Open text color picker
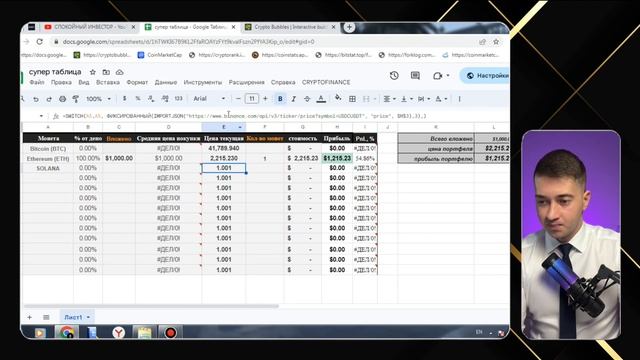The image size is (640, 360). [321, 98]
